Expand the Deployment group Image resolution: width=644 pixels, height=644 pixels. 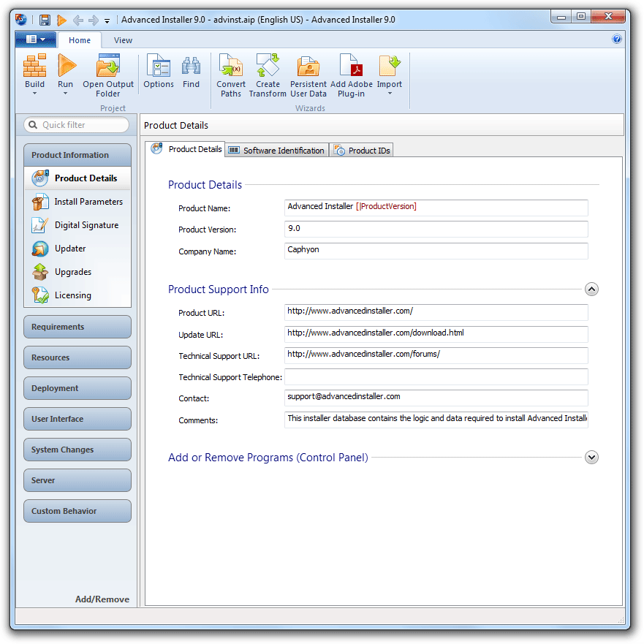point(77,388)
